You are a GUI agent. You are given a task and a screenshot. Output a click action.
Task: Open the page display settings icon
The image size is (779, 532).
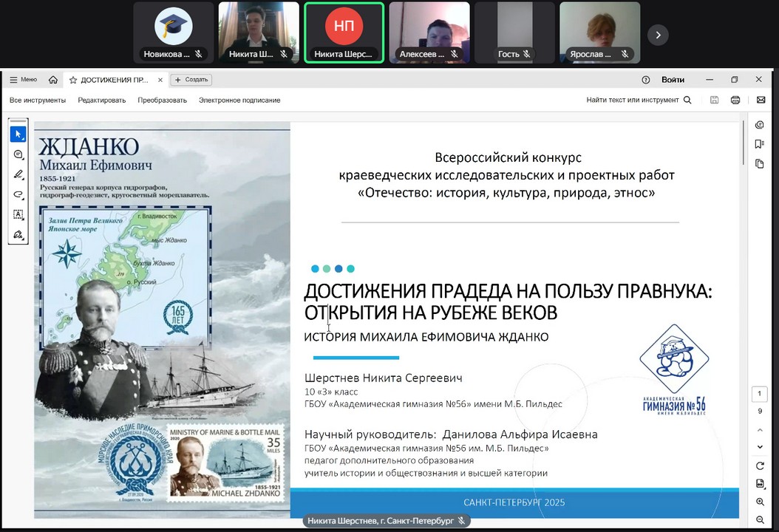pyautogui.click(x=760, y=483)
